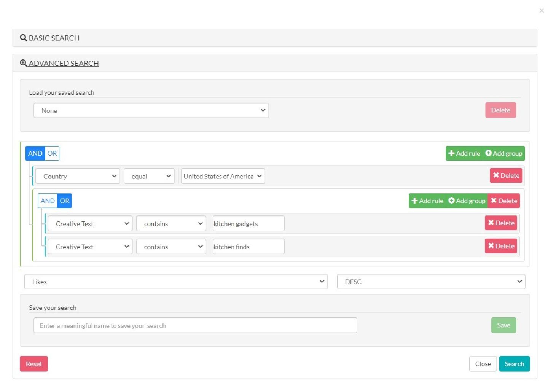Click the teal Search button

[x=514, y=364]
